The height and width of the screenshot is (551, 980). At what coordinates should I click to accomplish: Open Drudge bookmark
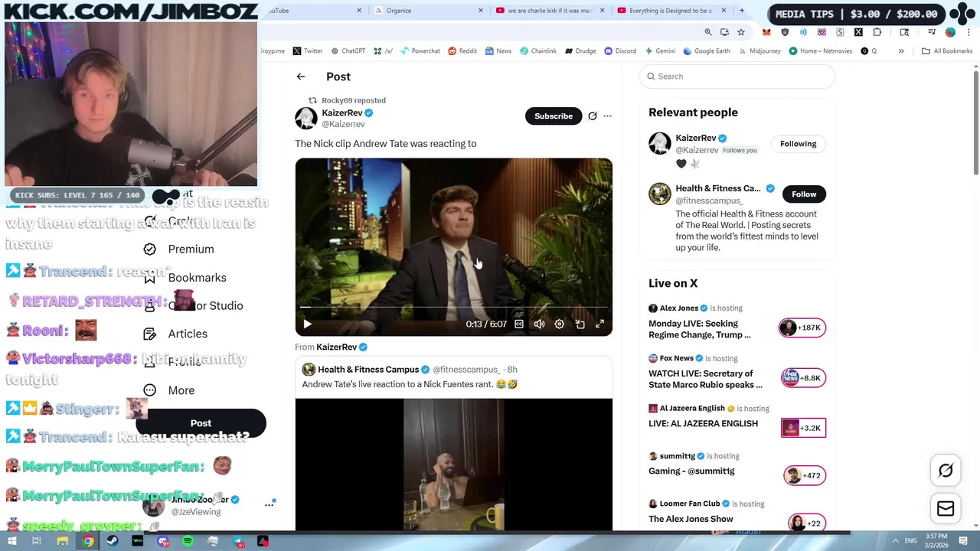point(580,51)
